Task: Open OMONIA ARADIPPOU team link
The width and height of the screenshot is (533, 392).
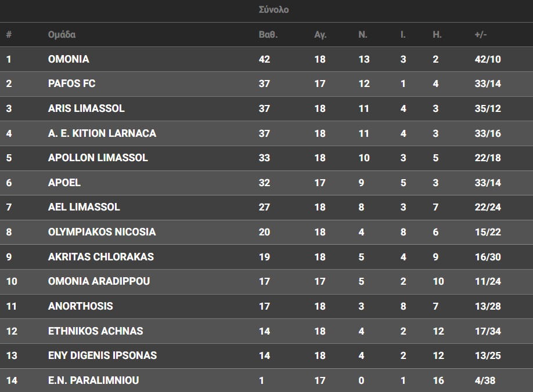Action: [99, 281]
